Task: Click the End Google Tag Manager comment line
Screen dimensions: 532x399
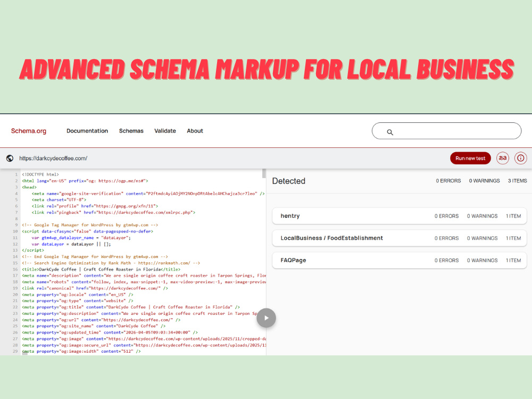Action: pyautogui.click(x=95, y=257)
